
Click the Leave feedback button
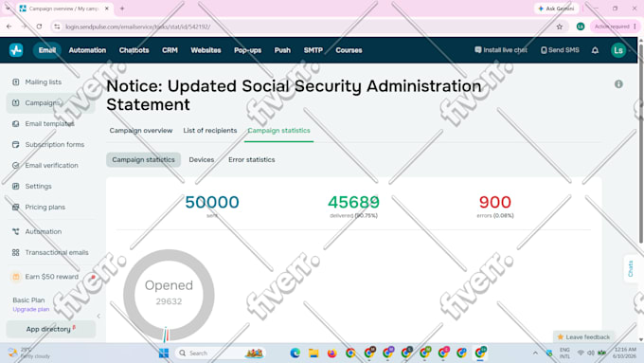(583, 337)
